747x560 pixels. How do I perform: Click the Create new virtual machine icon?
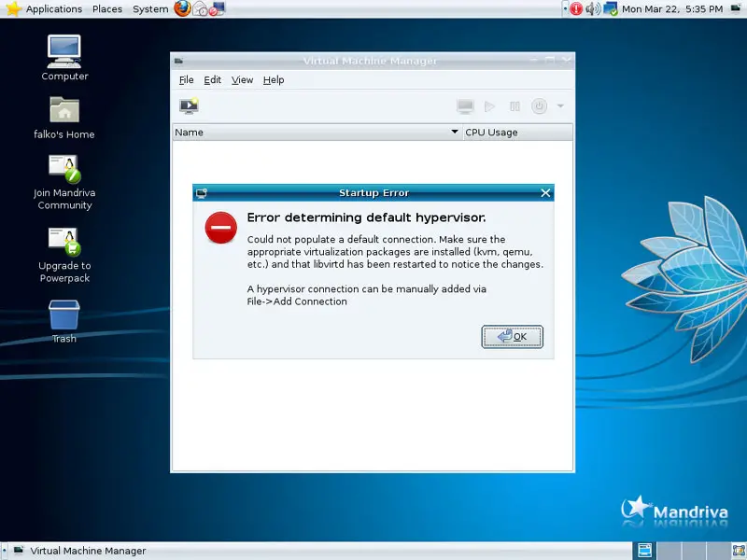pyautogui.click(x=190, y=105)
